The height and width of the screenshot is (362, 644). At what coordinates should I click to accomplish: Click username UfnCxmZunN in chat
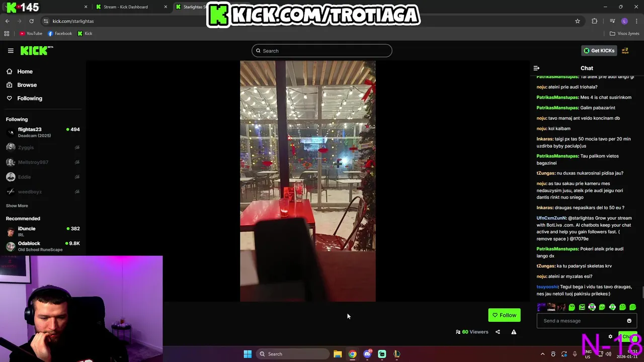pos(551,218)
